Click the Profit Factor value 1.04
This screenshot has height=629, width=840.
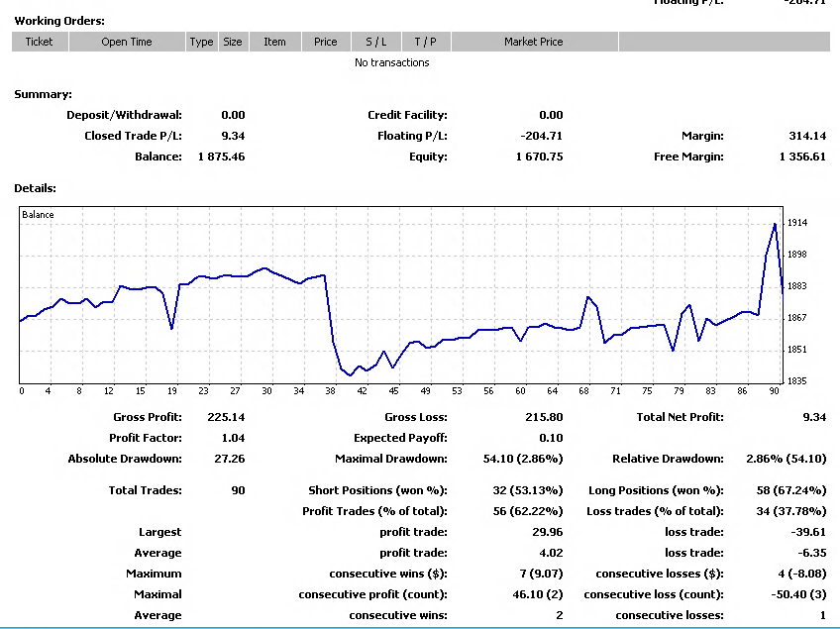coord(233,438)
